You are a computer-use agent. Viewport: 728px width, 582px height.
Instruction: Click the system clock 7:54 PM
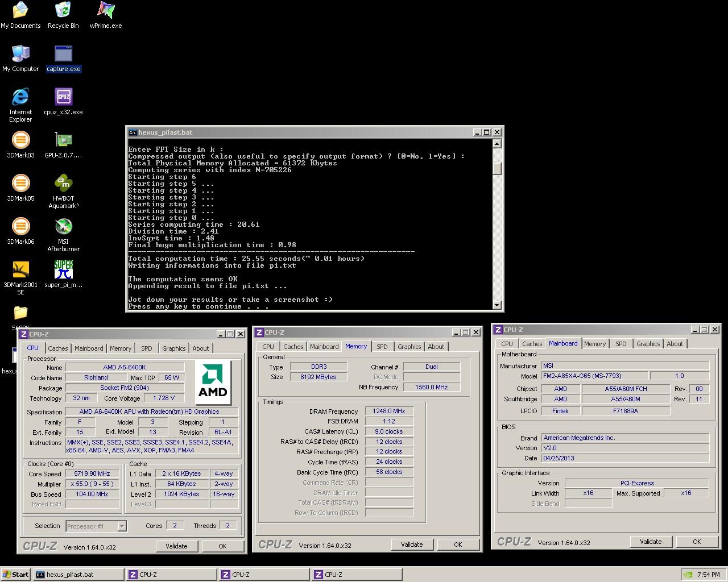[708, 575]
